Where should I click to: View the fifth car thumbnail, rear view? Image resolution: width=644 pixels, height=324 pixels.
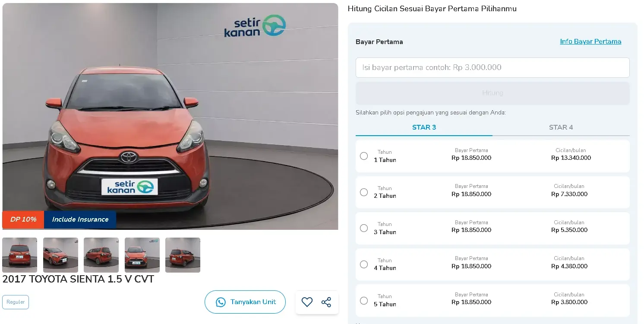pyautogui.click(x=183, y=255)
